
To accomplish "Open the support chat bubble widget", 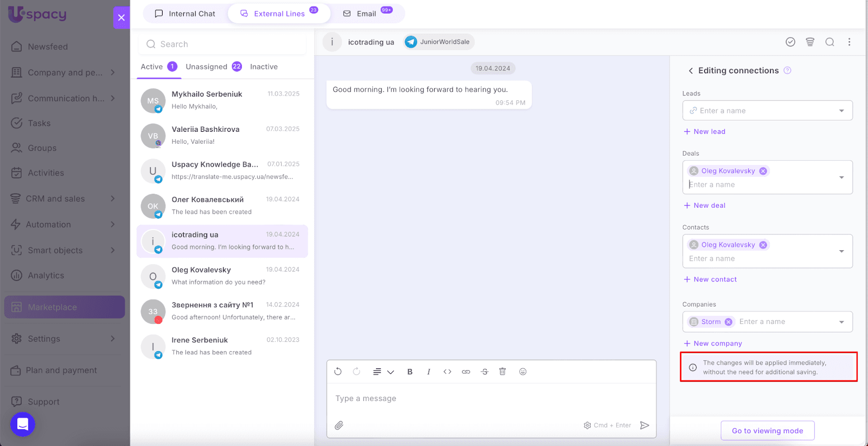I will tap(23, 424).
